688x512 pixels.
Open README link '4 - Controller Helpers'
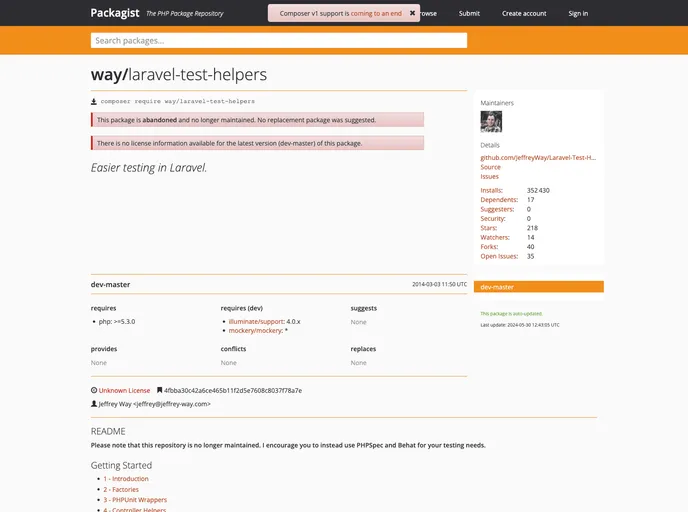tap(135, 509)
